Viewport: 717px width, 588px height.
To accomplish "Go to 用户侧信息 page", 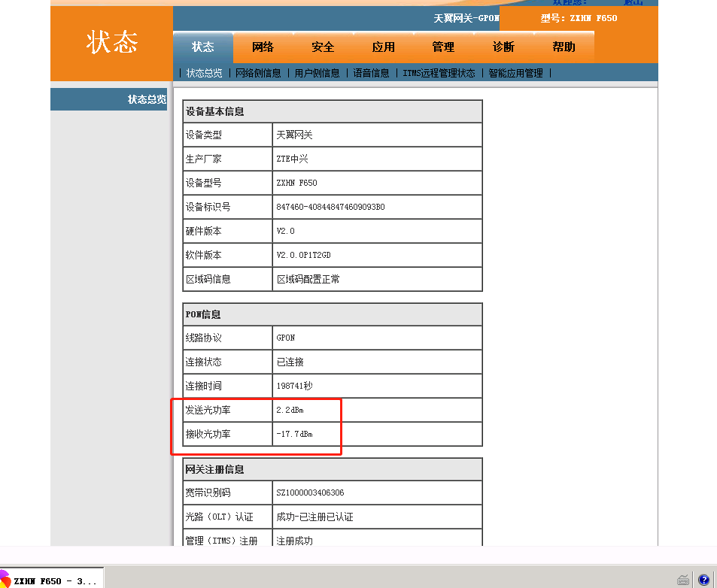I will click(x=317, y=73).
